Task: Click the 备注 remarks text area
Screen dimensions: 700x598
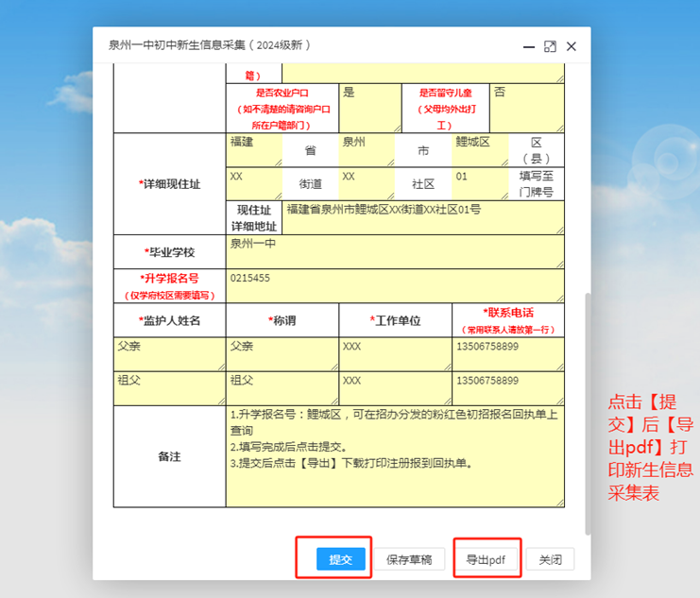Action: pos(394,456)
